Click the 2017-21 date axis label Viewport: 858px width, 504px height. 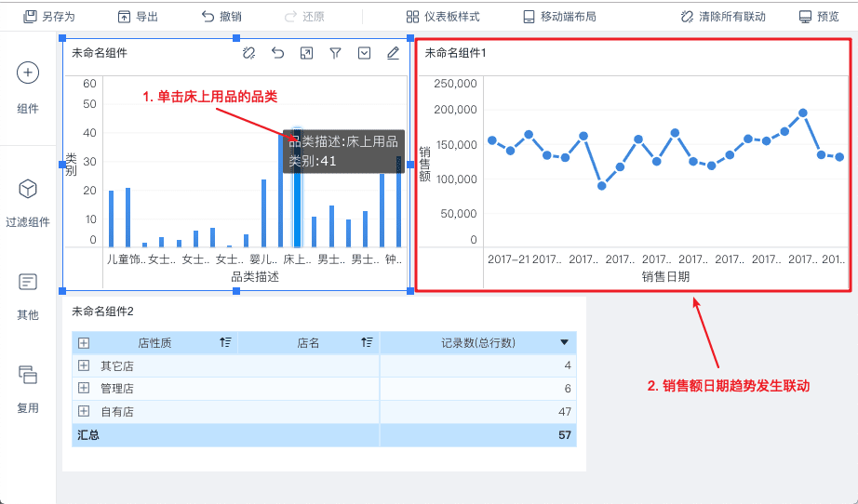pos(508,259)
